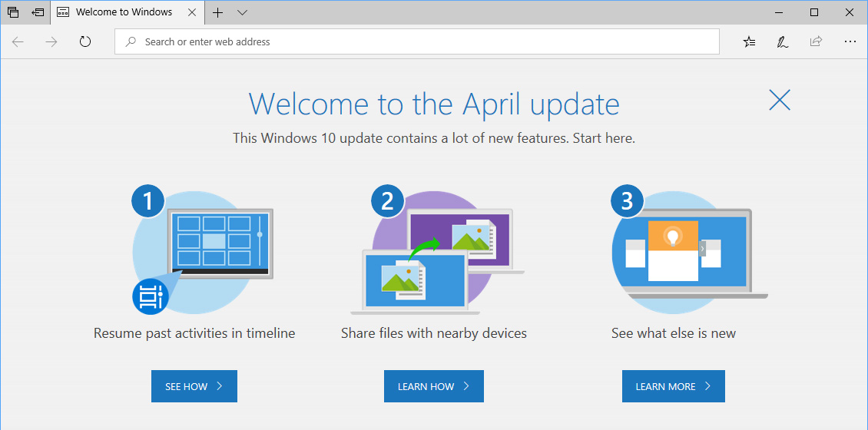This screenshot has height=430, width=868.
Task: Click the Task View timeline round icon
Action: 150,298
